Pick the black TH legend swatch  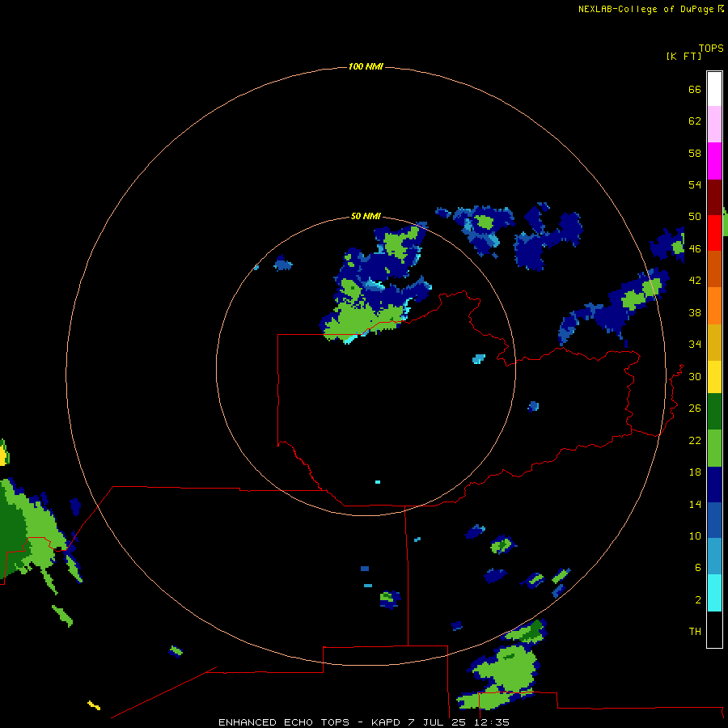pyautogui.click(x=714, y=629)
